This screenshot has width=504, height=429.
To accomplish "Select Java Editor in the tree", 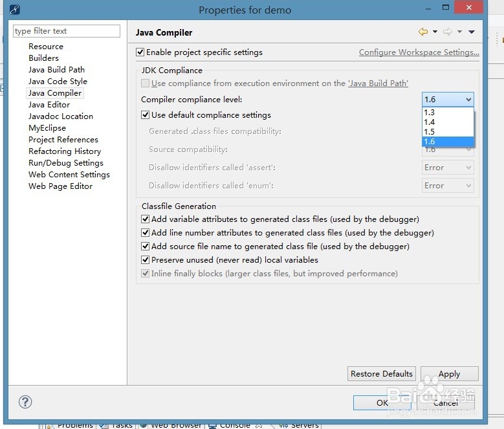I will [x=49, y=104].
